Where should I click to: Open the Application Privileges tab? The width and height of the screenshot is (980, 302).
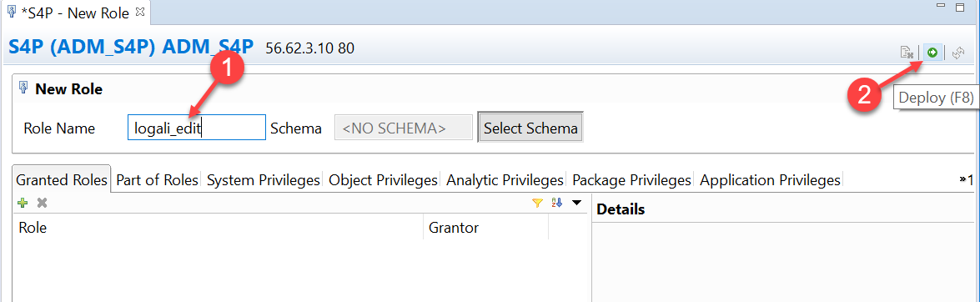770,180
